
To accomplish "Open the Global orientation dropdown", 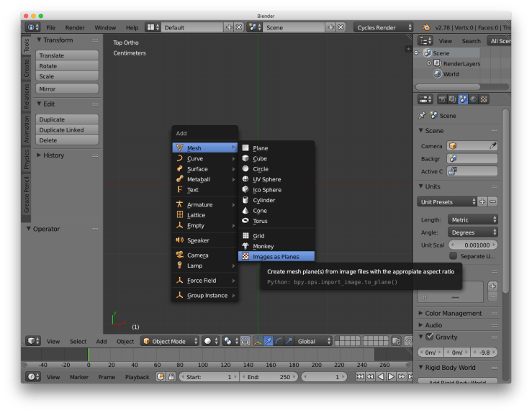I will tap(313, 342).
